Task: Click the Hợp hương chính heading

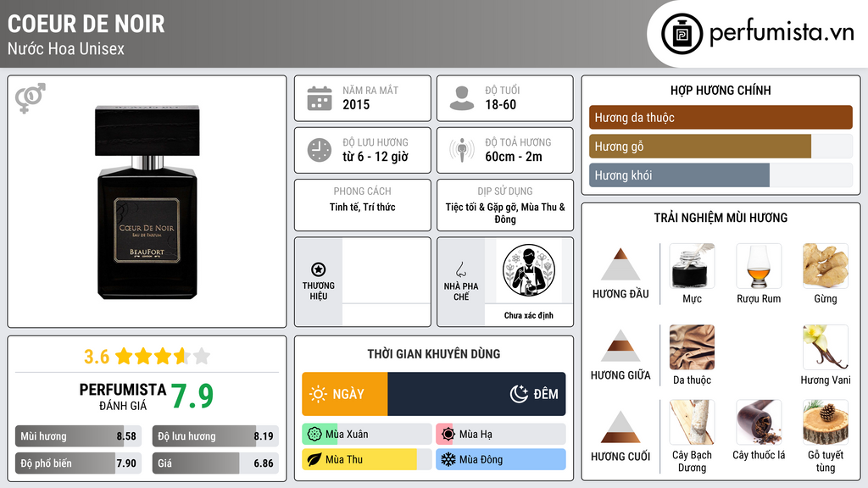Action: click(721, 90)
